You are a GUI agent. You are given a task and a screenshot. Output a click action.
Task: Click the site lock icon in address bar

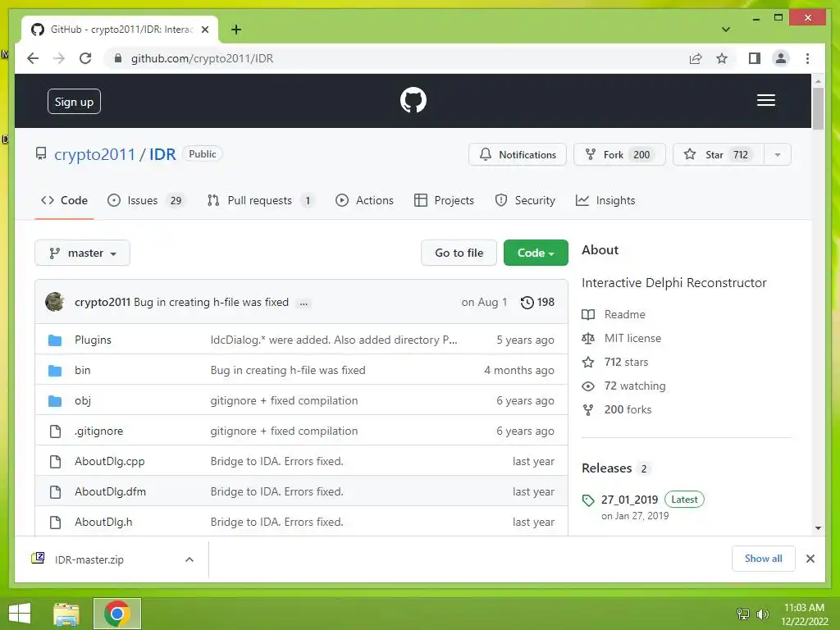click(118, 58)
